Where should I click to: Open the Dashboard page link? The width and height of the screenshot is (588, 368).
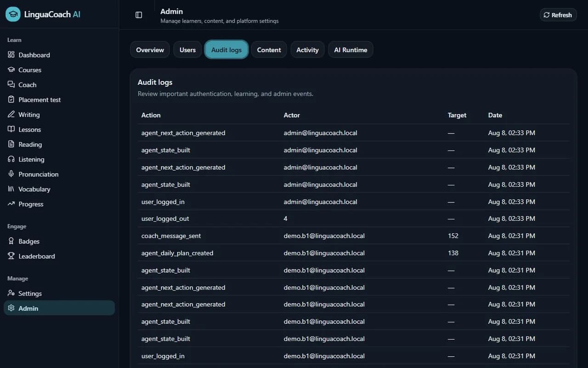click(59, 55)
